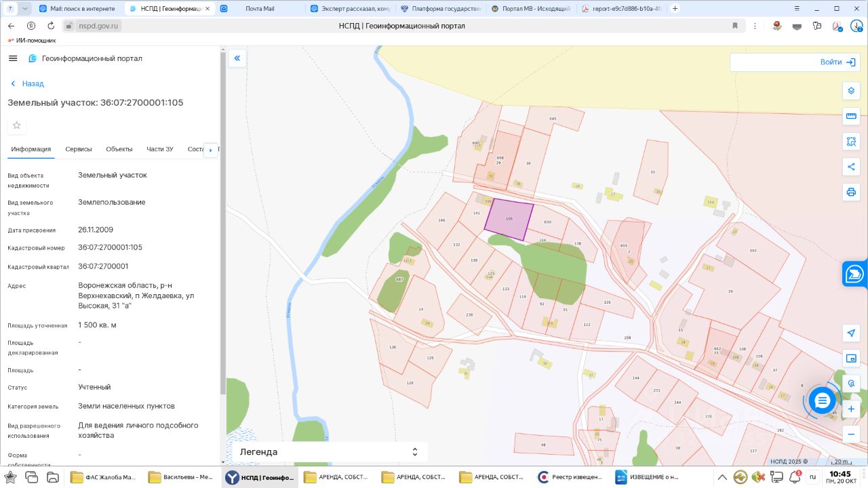This screenshot has height=488, width=868.
Task: Click the Назад back link
Action: 28,84
